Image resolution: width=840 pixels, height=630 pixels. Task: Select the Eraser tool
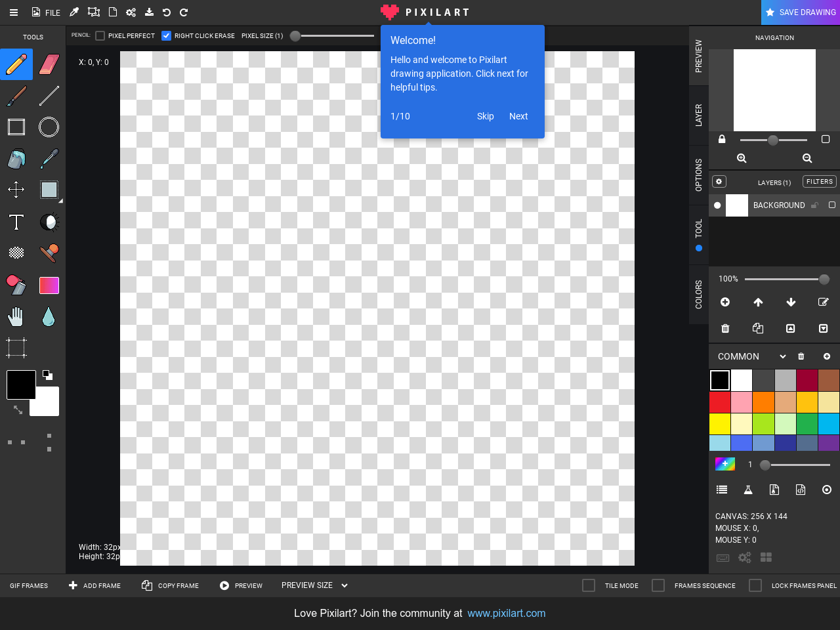[49, 64]
